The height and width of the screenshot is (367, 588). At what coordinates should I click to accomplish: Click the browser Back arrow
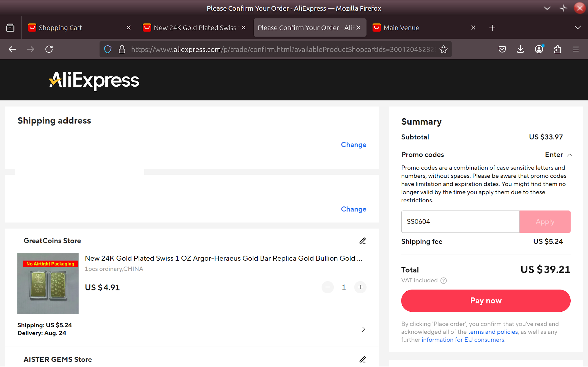(12, 49)
